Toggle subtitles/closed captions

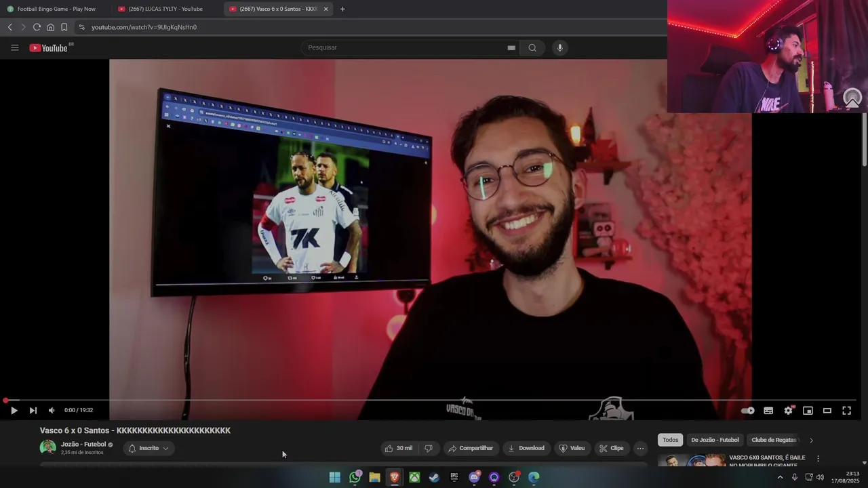pos(768,411)
